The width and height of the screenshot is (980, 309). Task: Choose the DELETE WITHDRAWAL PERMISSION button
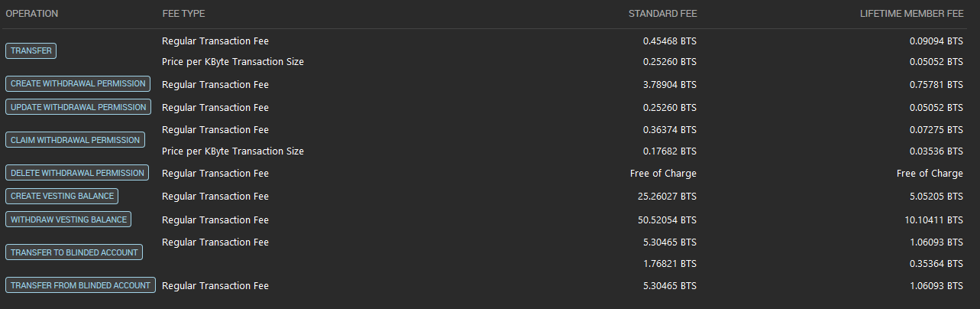77,173
